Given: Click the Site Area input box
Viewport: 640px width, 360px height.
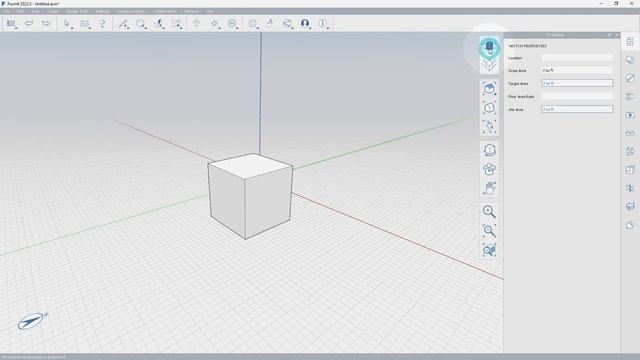Looking at the screenshot, I should click(577, 109).
